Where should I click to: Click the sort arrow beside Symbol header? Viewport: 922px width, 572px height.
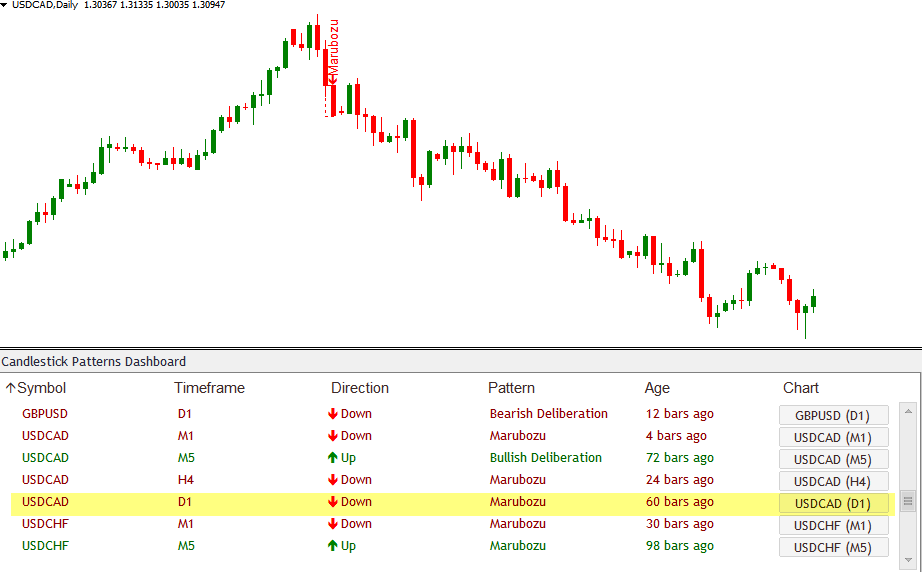tap(10, 389)
